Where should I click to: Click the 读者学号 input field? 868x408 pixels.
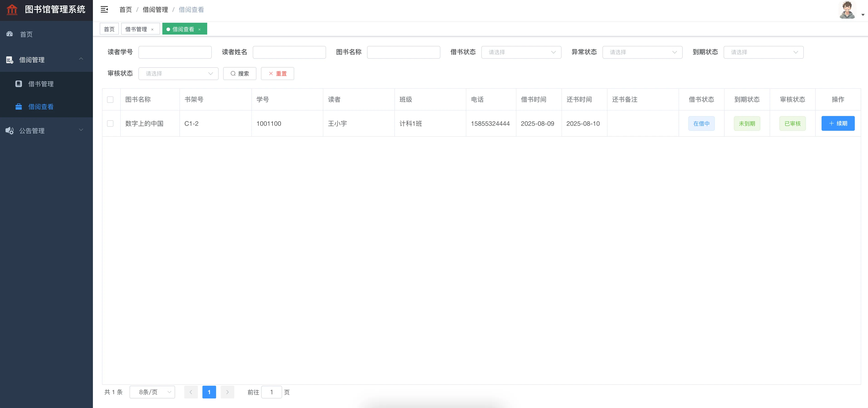175,52
